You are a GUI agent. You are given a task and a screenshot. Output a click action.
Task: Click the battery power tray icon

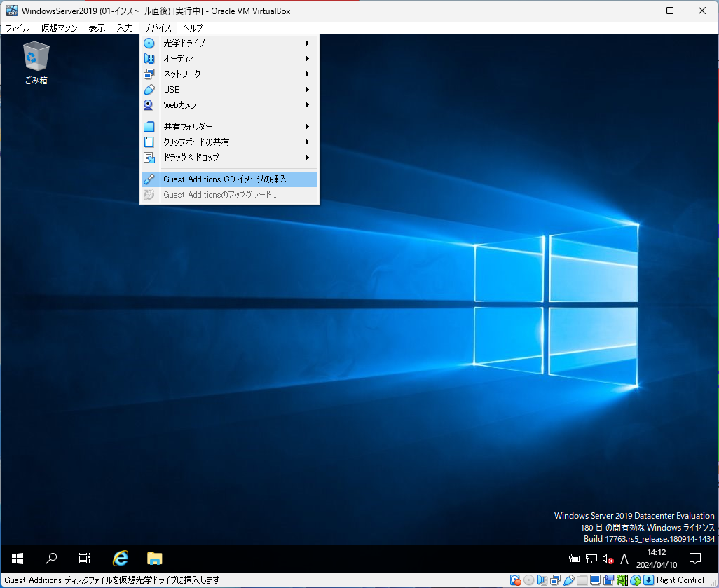(x=574, y=559)
